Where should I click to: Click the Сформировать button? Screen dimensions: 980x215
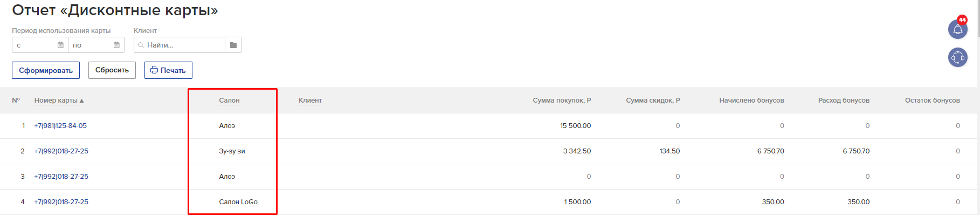pyautogui.click(x=46, y=70)
